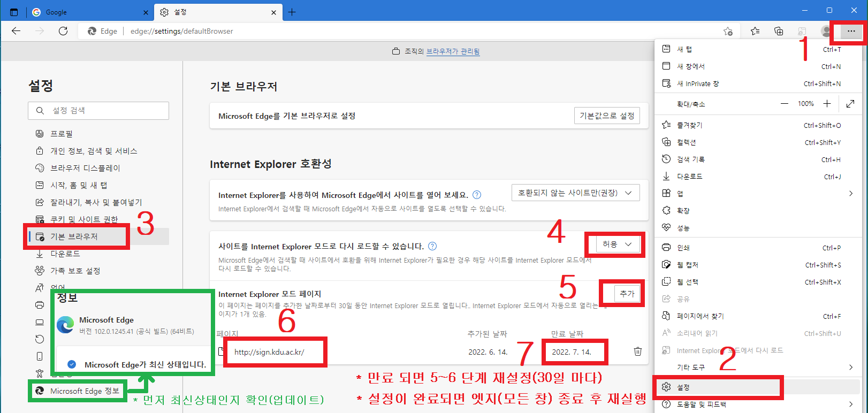Image resolution: width=868 pixels, height=413 pixels.
Task: Zoom out with minus button in menu
Action: (784, 104)
